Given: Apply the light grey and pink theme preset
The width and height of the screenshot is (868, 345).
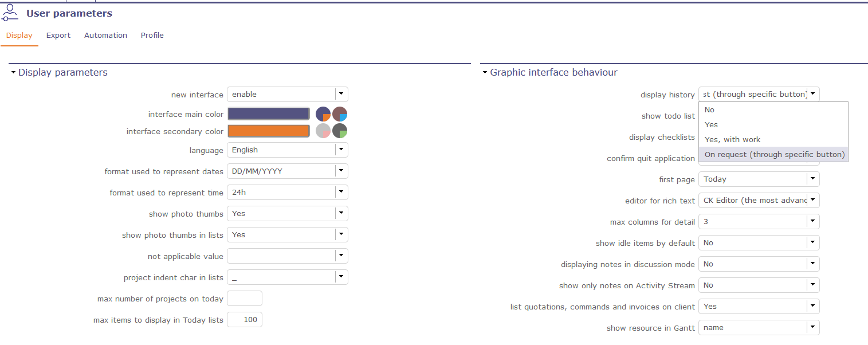Looking at the screenshot, I should pyautogui.click(x=323, y=131).
